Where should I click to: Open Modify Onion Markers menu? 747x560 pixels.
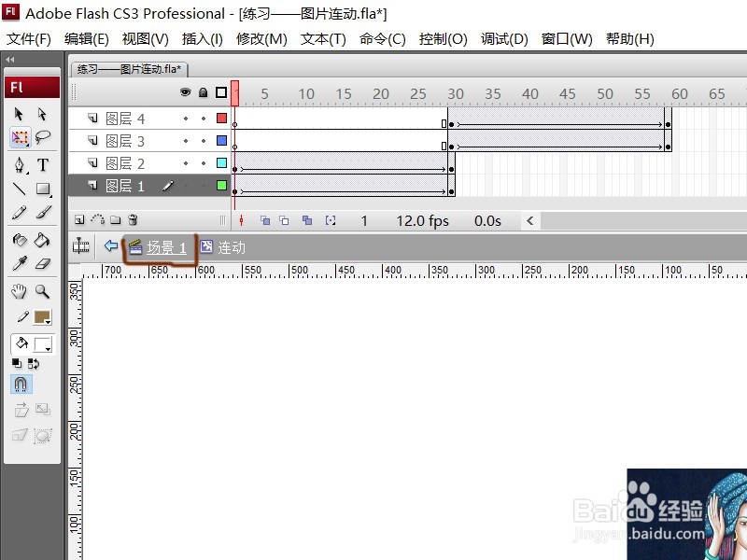click(x=331, y=220)
